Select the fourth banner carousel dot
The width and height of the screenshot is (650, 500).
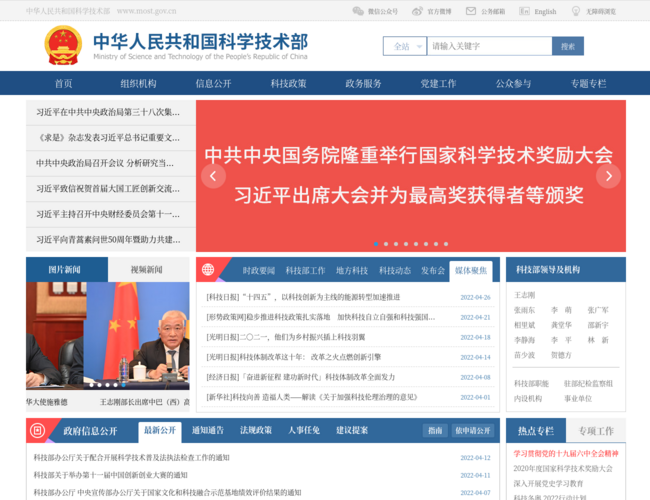tap(406, 244)
